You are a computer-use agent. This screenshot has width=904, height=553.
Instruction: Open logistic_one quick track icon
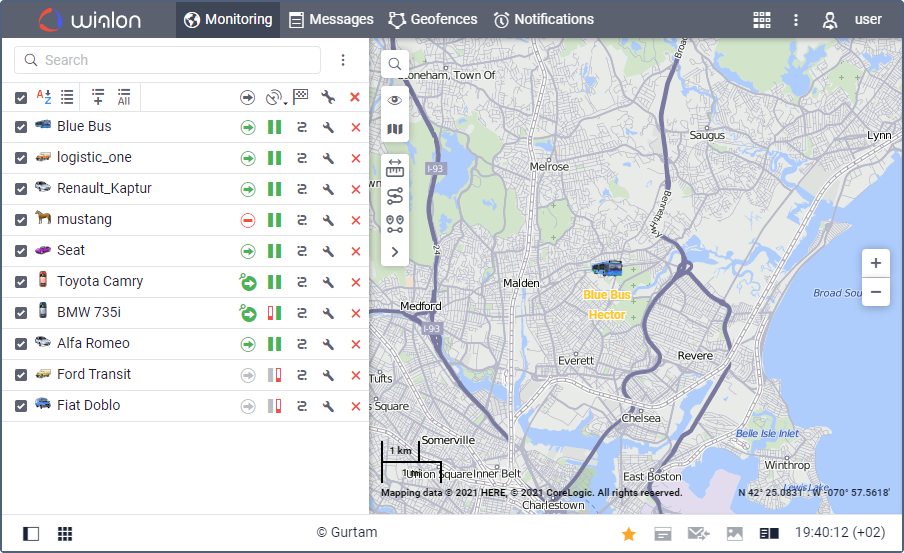(x=302, y=158)
